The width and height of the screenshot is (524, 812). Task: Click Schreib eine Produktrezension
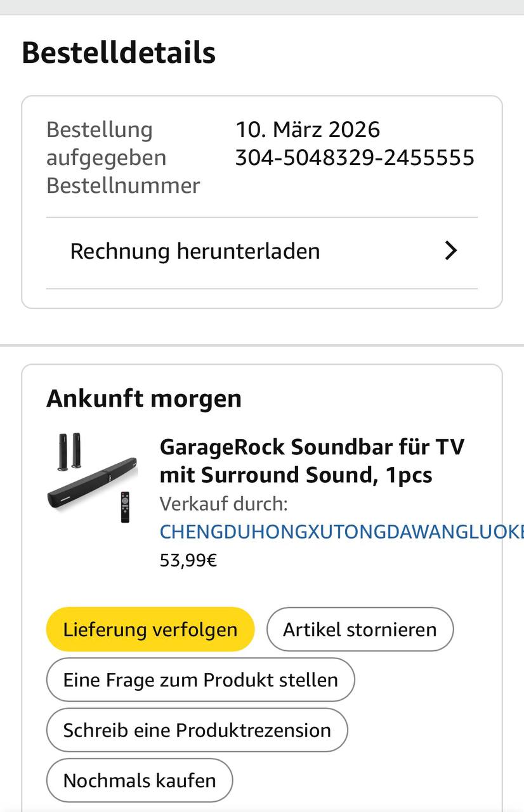click(197, 730)
